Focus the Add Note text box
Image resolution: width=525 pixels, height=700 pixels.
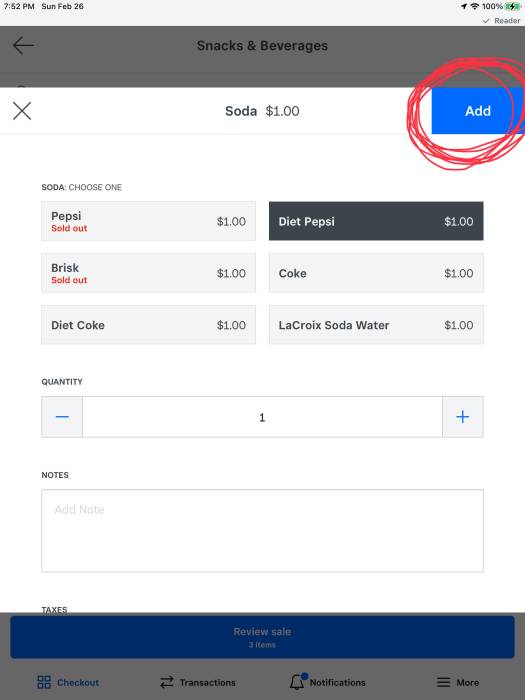[x=262, y=531]
